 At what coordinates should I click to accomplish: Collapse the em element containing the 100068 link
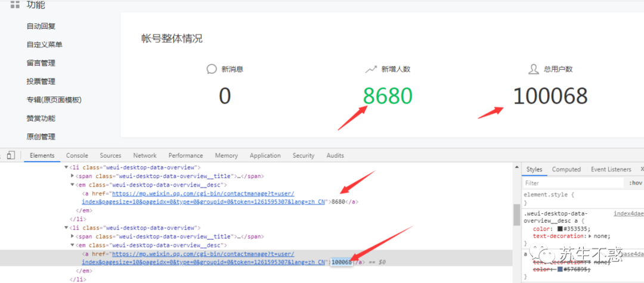click(73, 245)
